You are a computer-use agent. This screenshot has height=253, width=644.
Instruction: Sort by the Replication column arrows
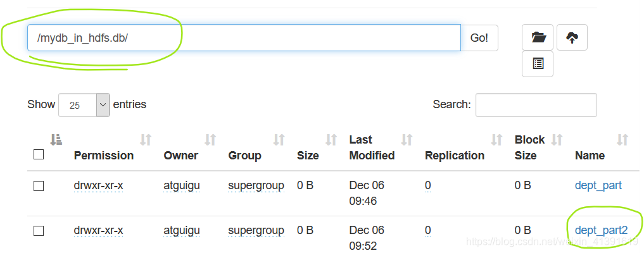point(496,140)
